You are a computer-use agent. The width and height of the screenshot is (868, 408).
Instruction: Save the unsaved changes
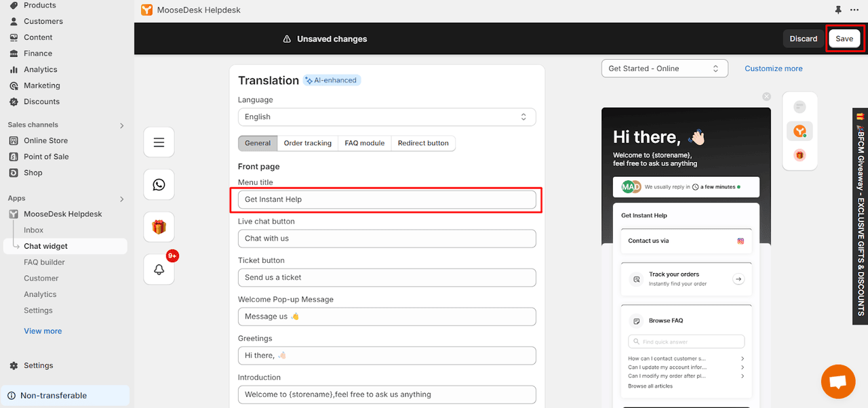844,39
